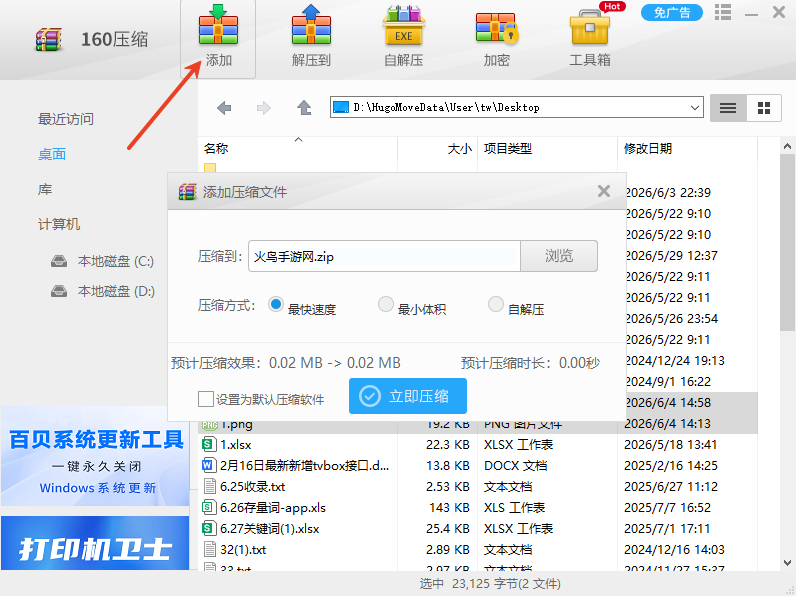
Task: Select the 2月16日最新新增tvbox接口 docx file
Action: pyautogui.click(x=478, y=466)
